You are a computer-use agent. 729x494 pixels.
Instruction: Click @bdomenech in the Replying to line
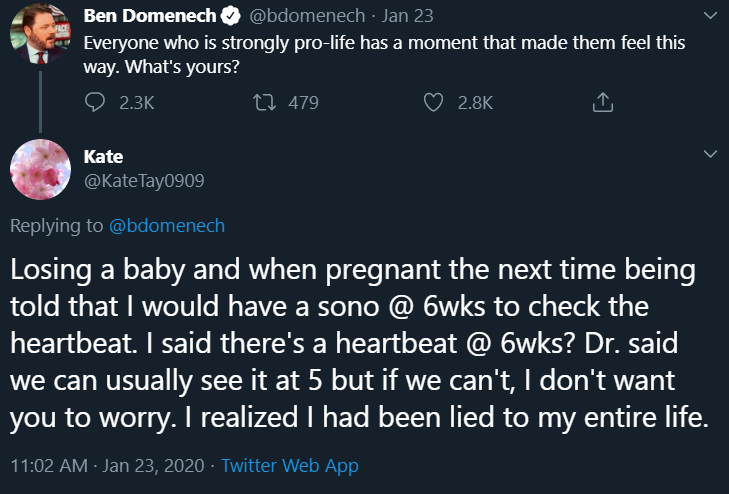pyautogui.click(x=168, y=226)
